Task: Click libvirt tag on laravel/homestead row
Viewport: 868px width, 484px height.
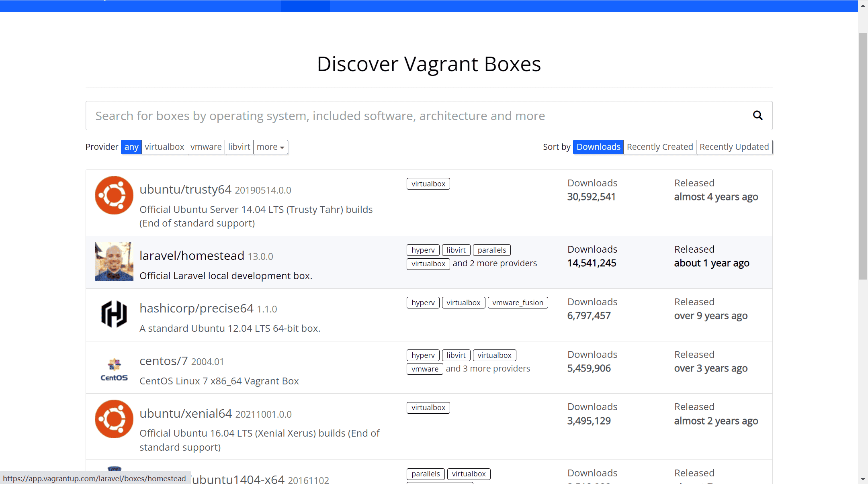Action: coord(456,250)
